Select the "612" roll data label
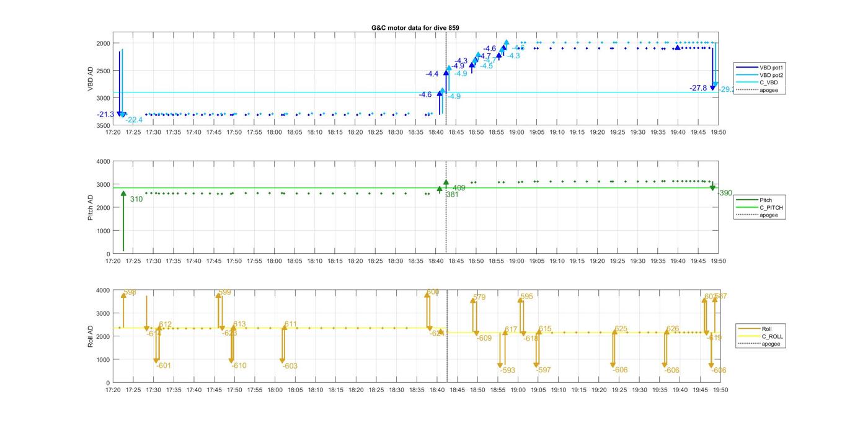This screenshot has height=430, width=868. pyautogui.click(x=166, y=325)
